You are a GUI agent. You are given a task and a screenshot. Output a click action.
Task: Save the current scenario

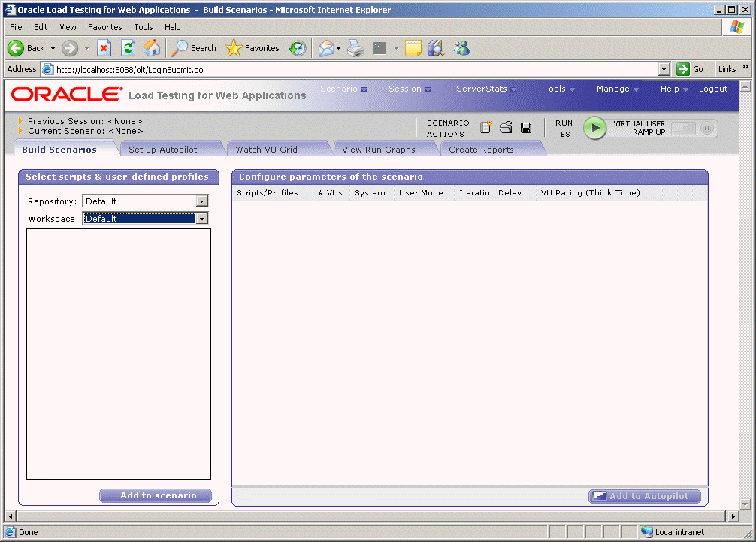tap(526, 127)
